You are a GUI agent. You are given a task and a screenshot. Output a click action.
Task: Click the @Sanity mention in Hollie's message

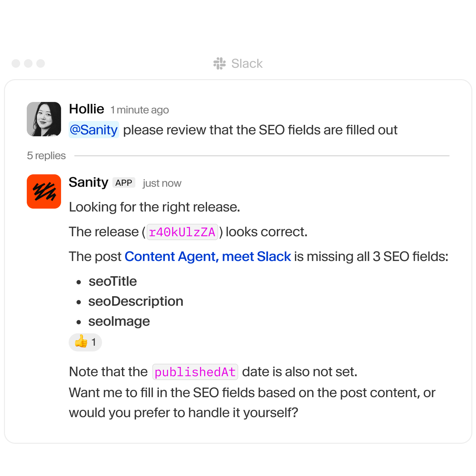tap(94, 129)
